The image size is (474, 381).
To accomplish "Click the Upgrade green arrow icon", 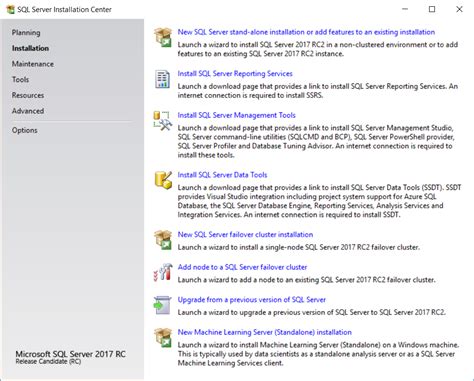I will click(162, 305).
